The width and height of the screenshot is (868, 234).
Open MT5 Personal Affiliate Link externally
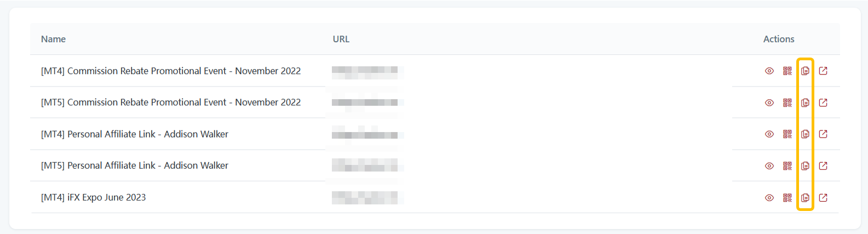(823, 165)
